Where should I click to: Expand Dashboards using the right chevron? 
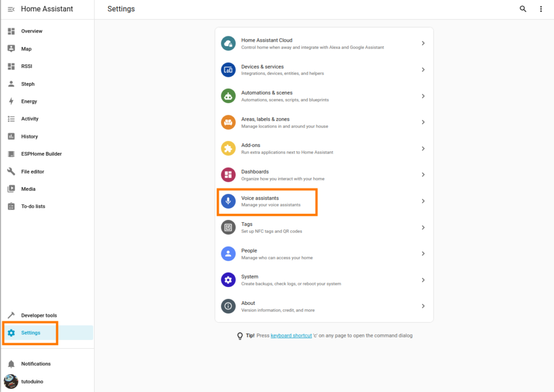423,175
